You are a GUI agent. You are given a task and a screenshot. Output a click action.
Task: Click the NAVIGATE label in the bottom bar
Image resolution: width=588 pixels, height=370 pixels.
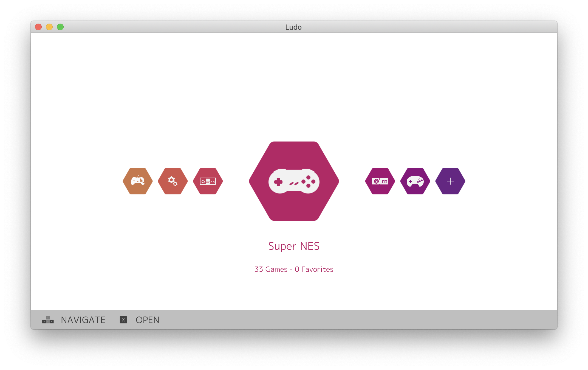point(83,320)
